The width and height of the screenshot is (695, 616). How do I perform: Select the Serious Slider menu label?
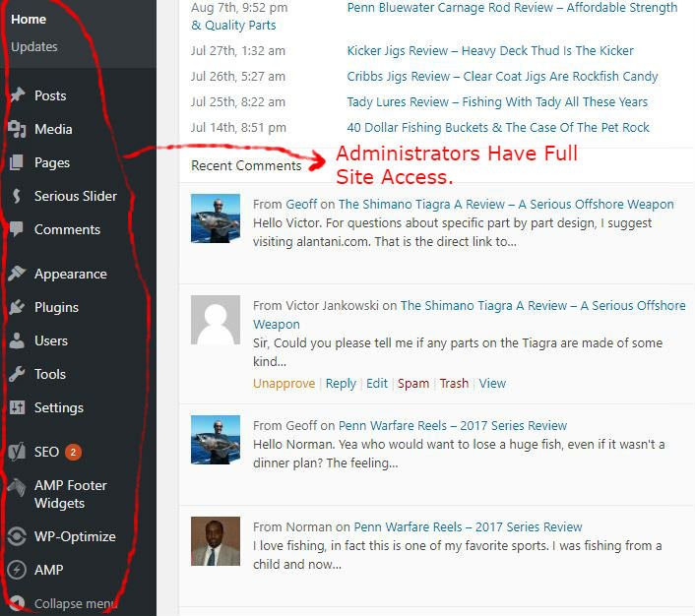click(76, 196)
